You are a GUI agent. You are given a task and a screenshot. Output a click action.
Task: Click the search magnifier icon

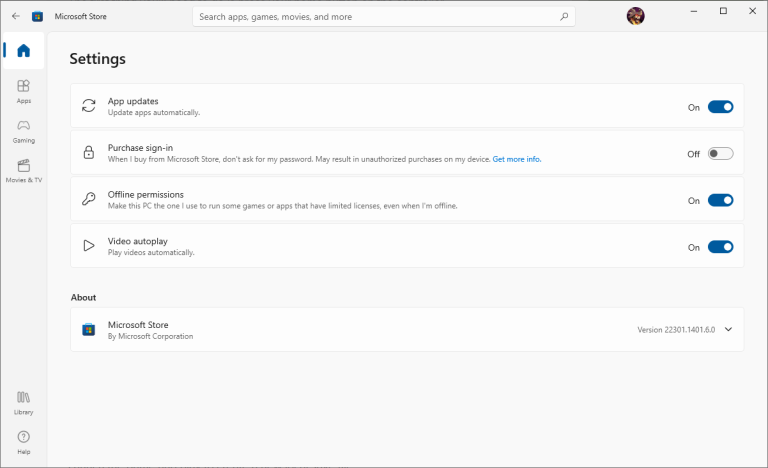[564, 17]
